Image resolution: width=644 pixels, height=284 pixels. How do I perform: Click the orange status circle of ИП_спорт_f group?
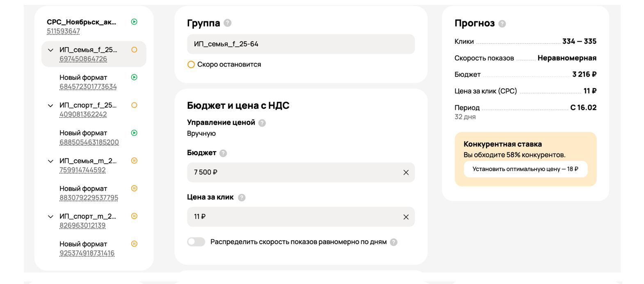pos(134,105)
